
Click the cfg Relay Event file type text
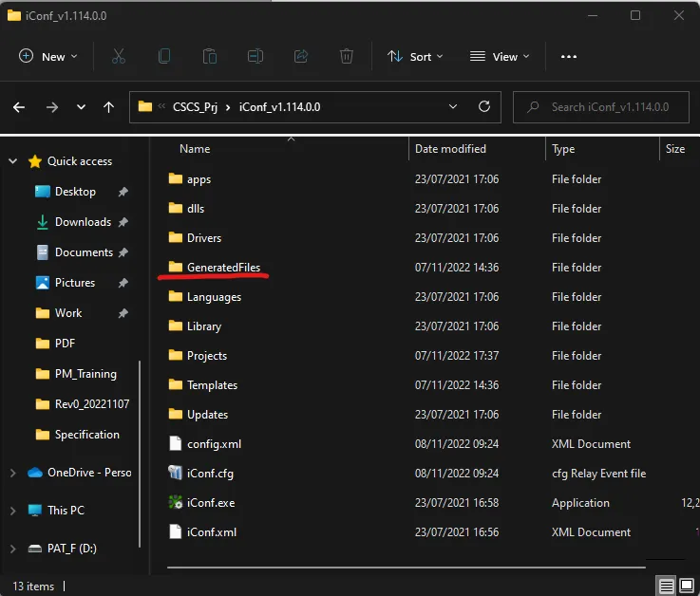tap(598, 474)
